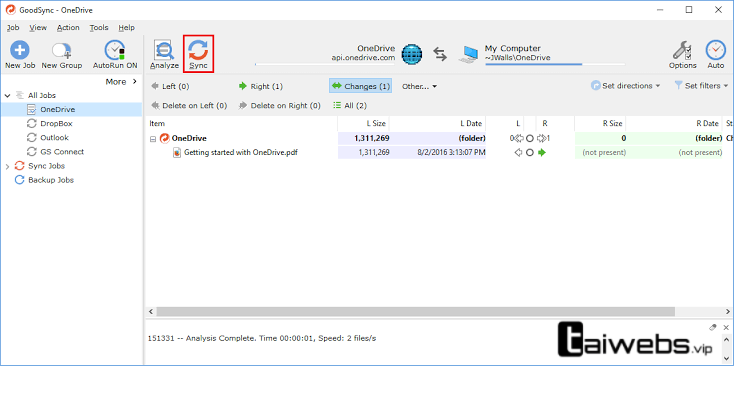Expand the Sync Jobs group

(x=8, y=166)
